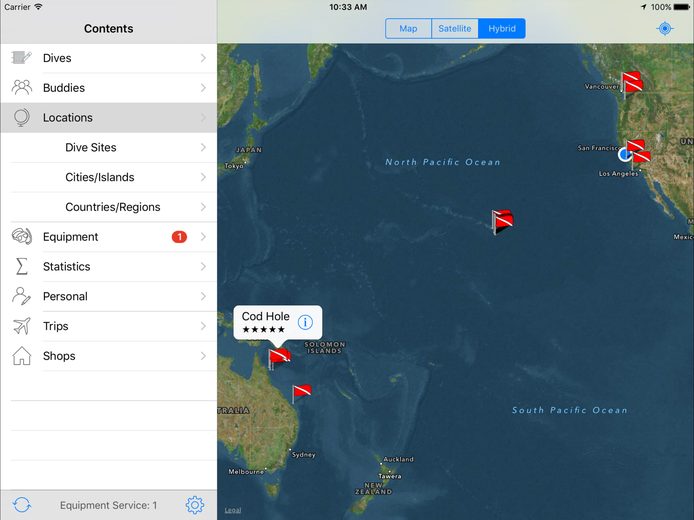694x520 pixels.
Task: Open the Statistics menu row
Action: tap(108, 266)
